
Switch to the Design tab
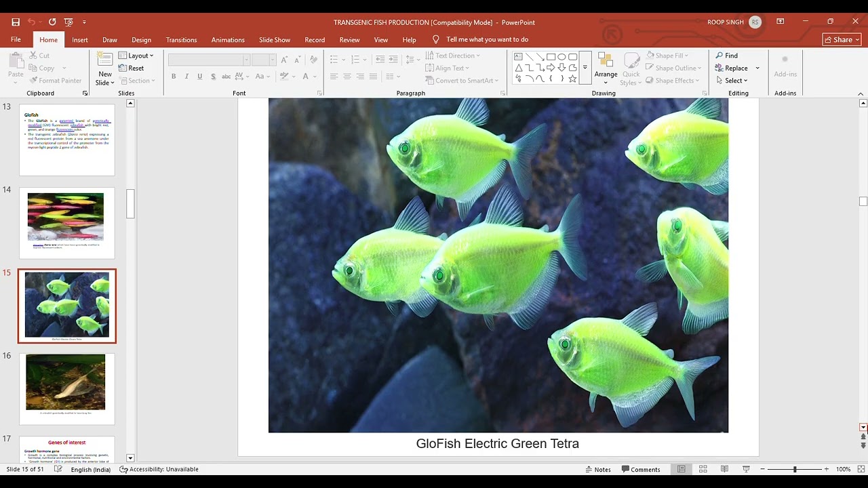pos(141,39)
